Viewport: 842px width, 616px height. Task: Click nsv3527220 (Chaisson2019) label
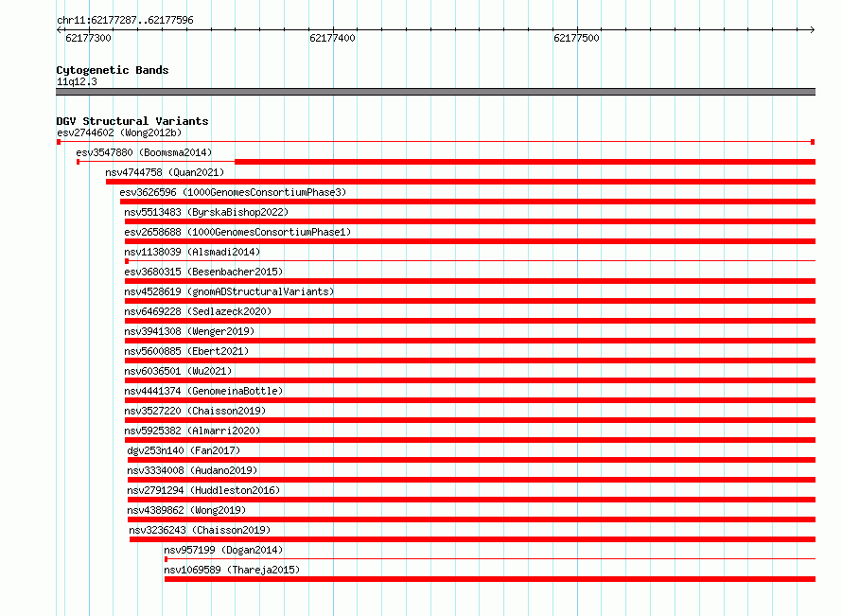tap(195, 411)
